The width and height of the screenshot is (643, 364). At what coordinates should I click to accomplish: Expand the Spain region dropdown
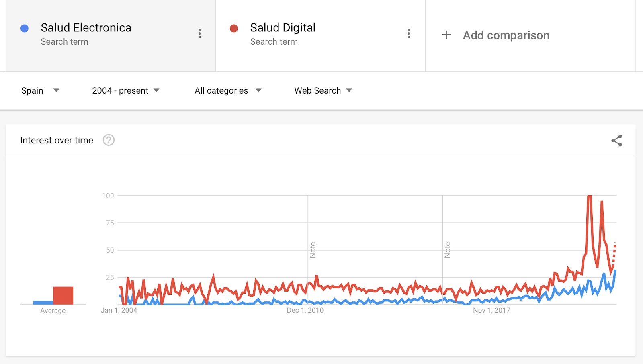[x=40, y=91]
